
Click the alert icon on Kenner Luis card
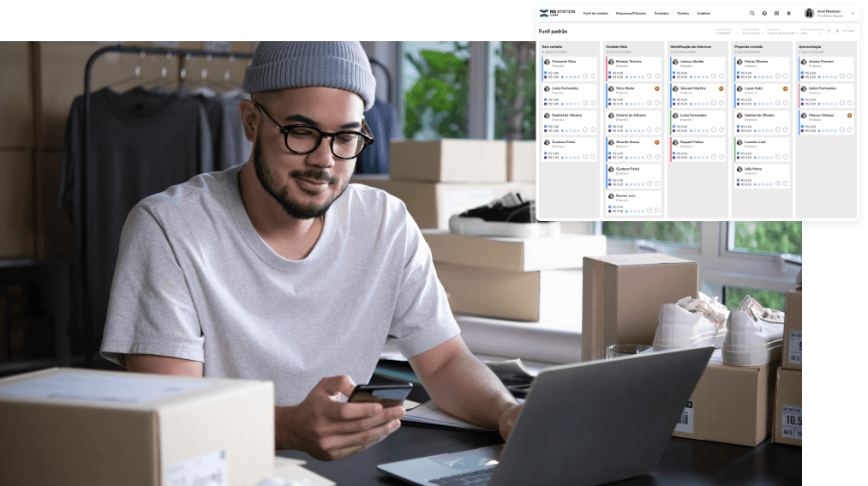[657, 210]
